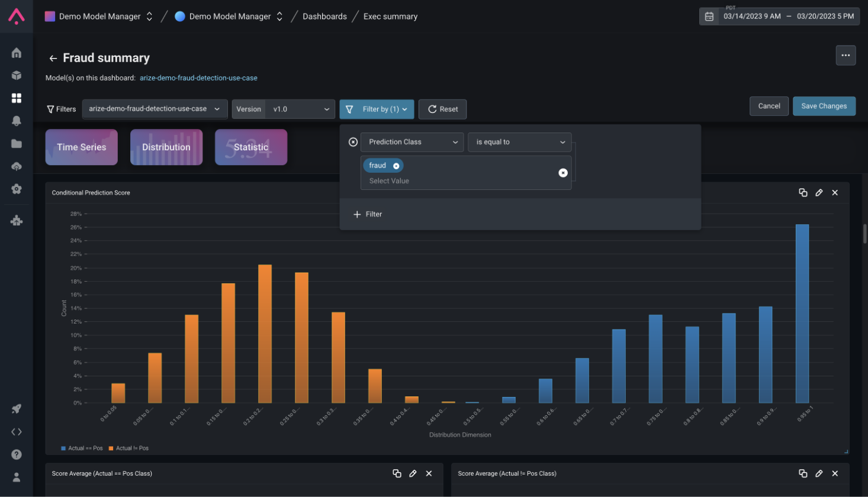Toggle the Actual == Pos legend series
The image size is (868, 497).
tap(82, 448)
